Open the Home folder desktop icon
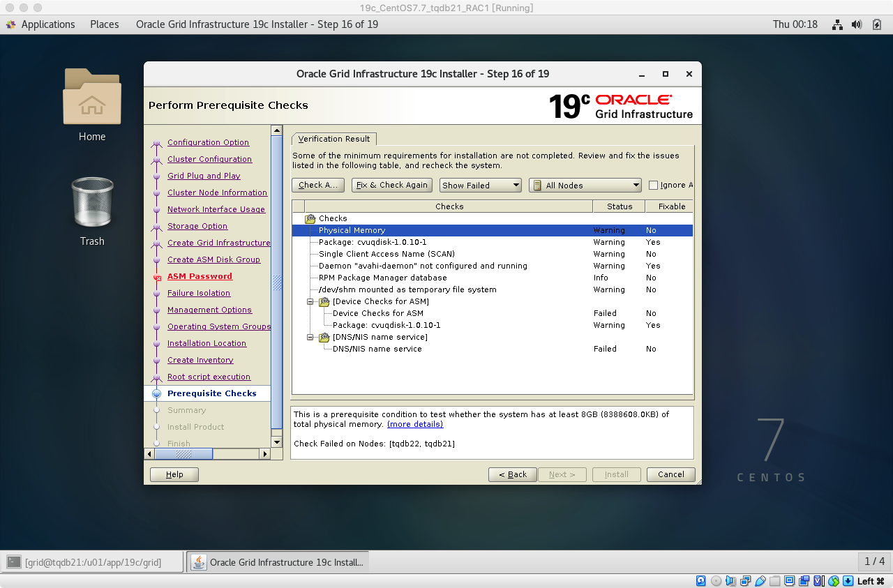 (92, 96)
